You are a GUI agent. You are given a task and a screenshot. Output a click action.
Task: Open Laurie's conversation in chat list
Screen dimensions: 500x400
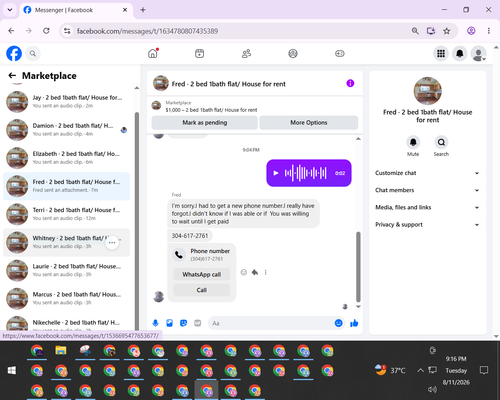[67, 270]
